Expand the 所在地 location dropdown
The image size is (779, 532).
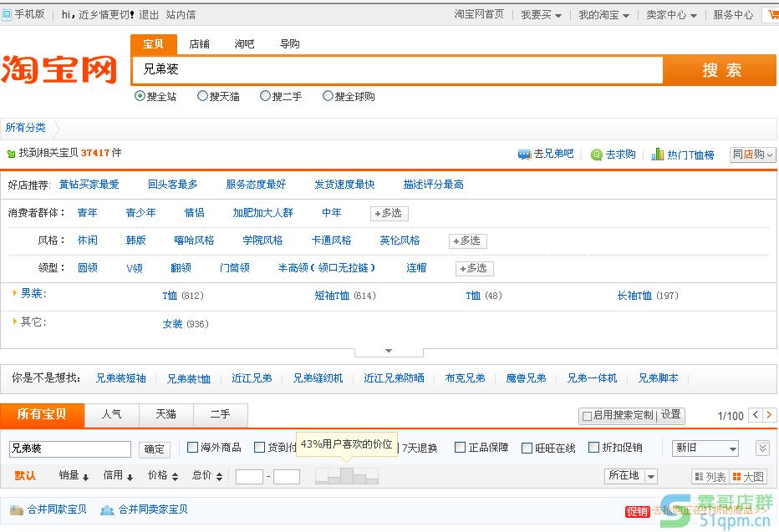coord(631,476)
